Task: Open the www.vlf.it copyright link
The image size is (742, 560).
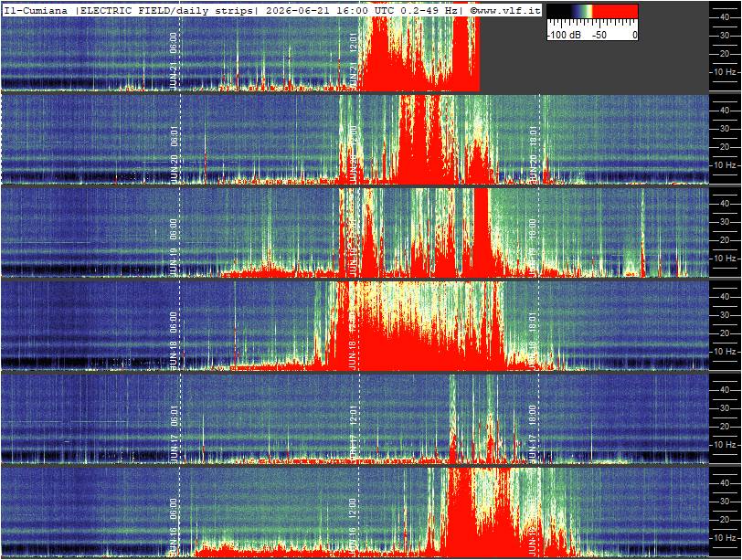Action: pos(505,10)
